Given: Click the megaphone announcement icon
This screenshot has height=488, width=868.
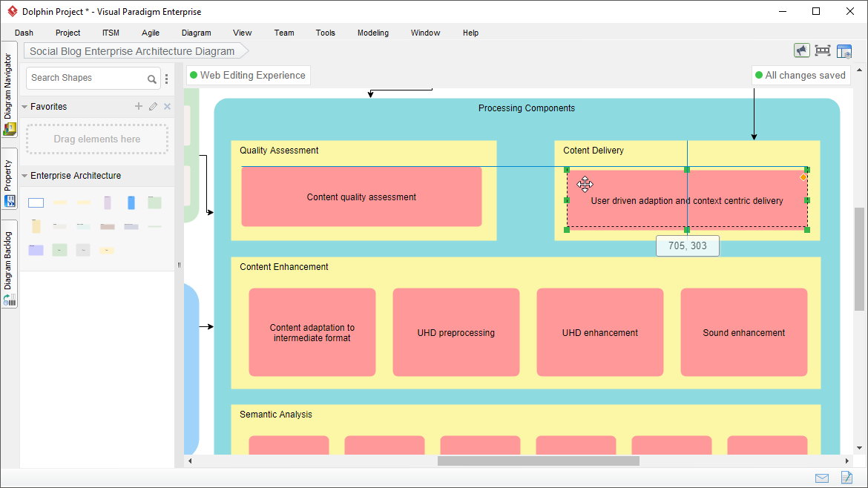Looking at the screenshot, I should tap(801, 51).
